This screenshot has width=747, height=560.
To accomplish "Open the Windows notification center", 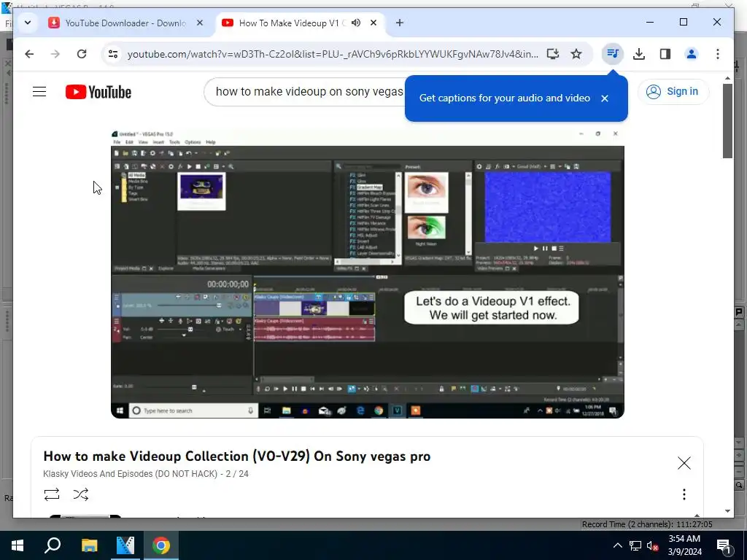I will click(724, 545).
